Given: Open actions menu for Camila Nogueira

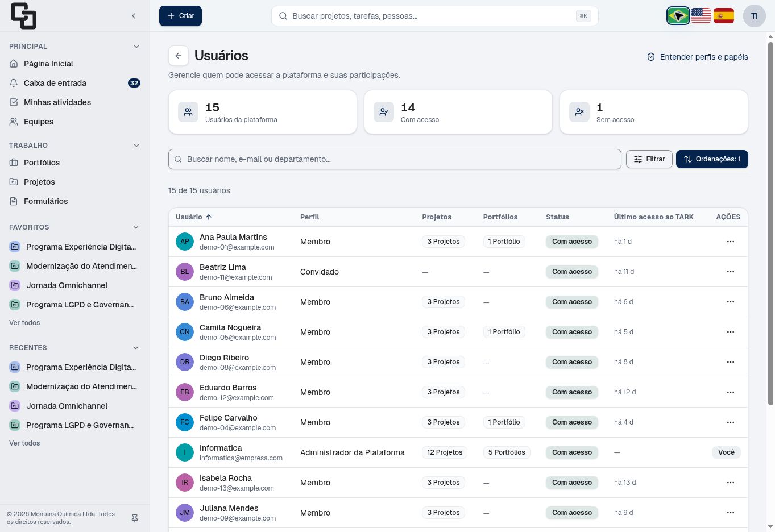Looking at the screenshot, I should click(731, 332).
